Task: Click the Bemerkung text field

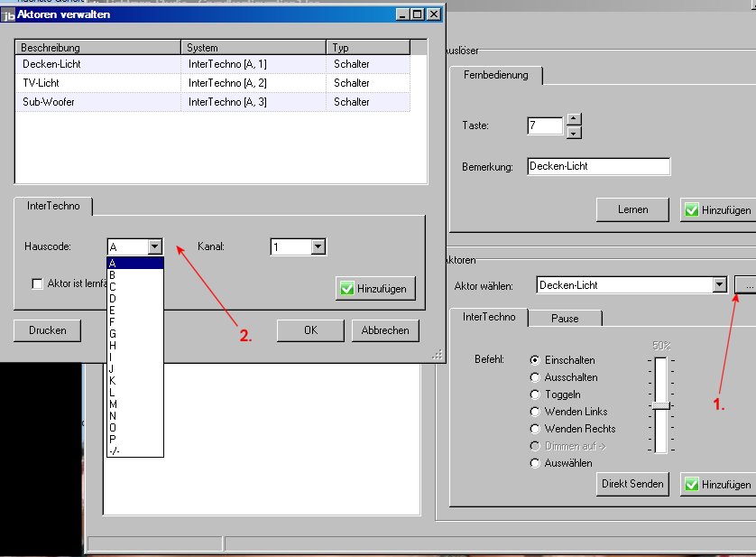Action: [598, 166]
